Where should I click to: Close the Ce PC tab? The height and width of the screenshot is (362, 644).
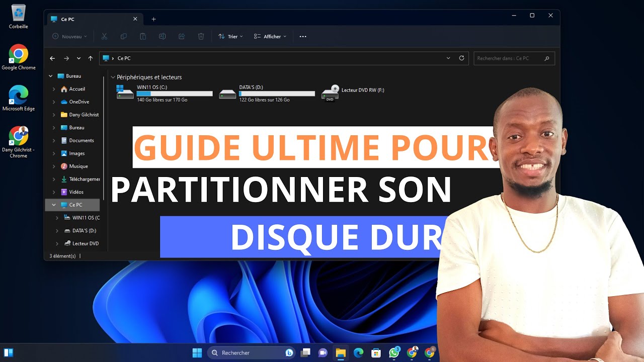coord(135,19)
